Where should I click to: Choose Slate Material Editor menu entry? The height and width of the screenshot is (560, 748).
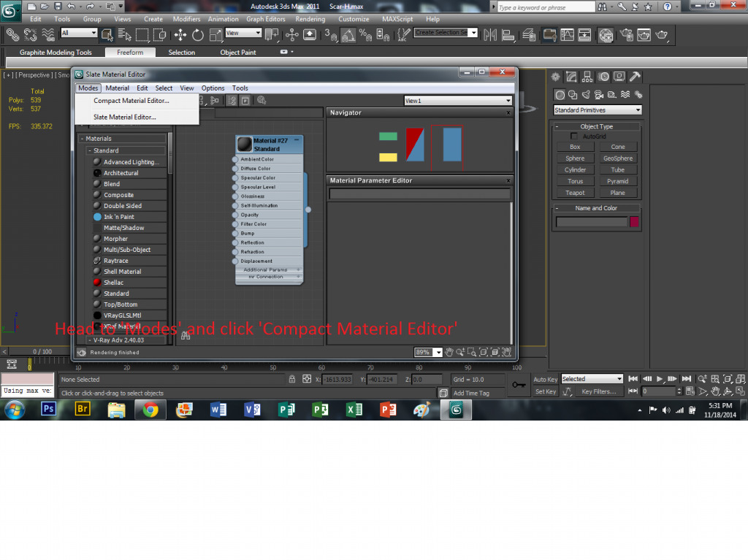124,118
